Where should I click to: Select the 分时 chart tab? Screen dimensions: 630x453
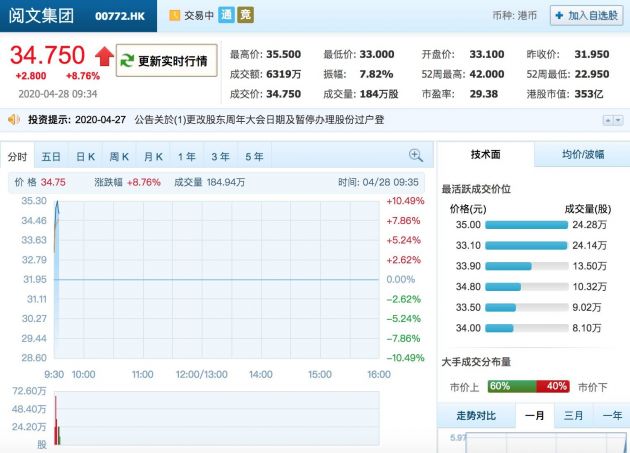click(x=17, y=156)
